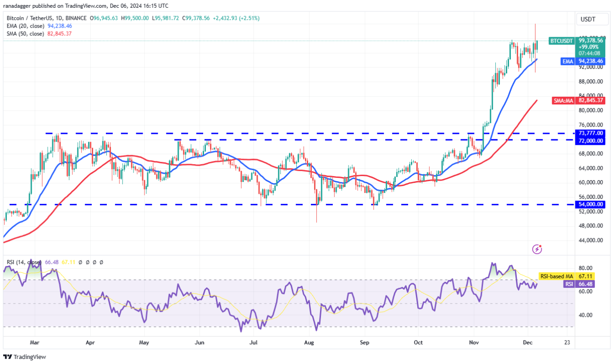Click the 07:44:08 bar countdown timer
Screen dimensions: 614x364
pos(588,53)
